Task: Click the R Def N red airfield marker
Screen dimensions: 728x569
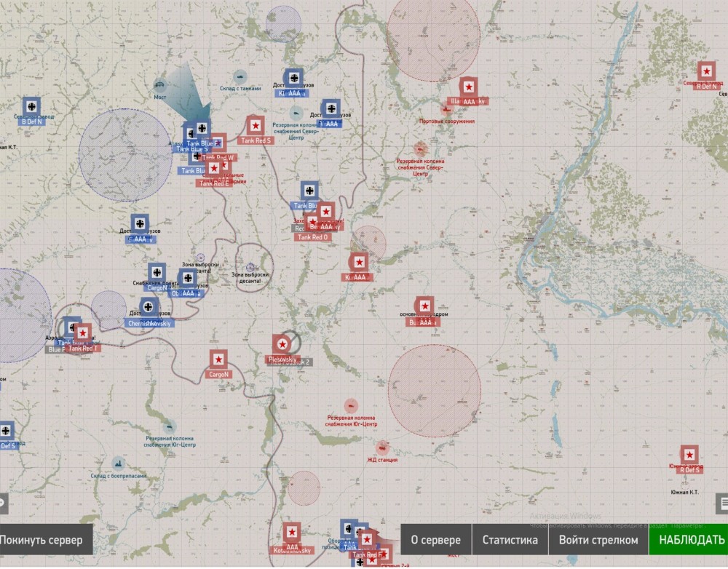Action: pyautogui.click(x=705, y=71)
